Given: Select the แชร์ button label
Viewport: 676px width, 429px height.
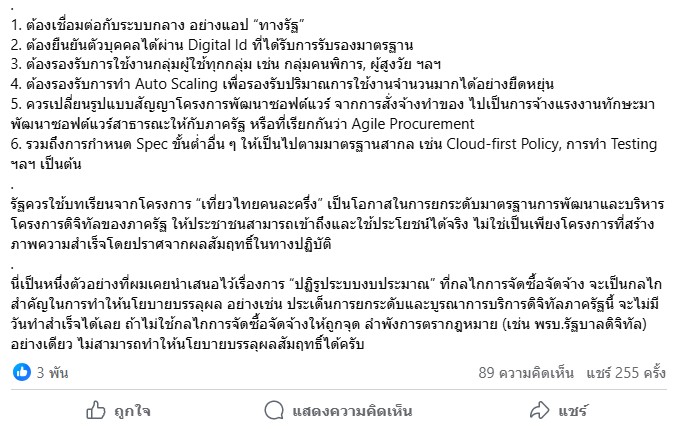Looking at the screenshot, I should pos(573,411).
